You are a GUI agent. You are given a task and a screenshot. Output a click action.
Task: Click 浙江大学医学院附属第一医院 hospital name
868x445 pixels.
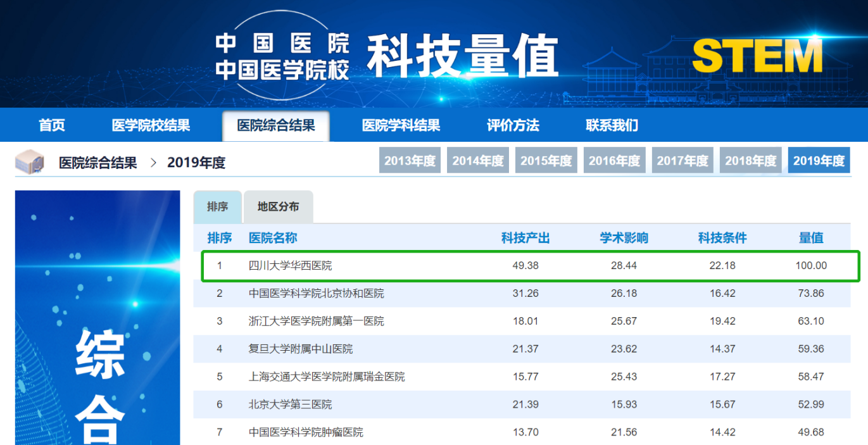click(x=316, y=322)
